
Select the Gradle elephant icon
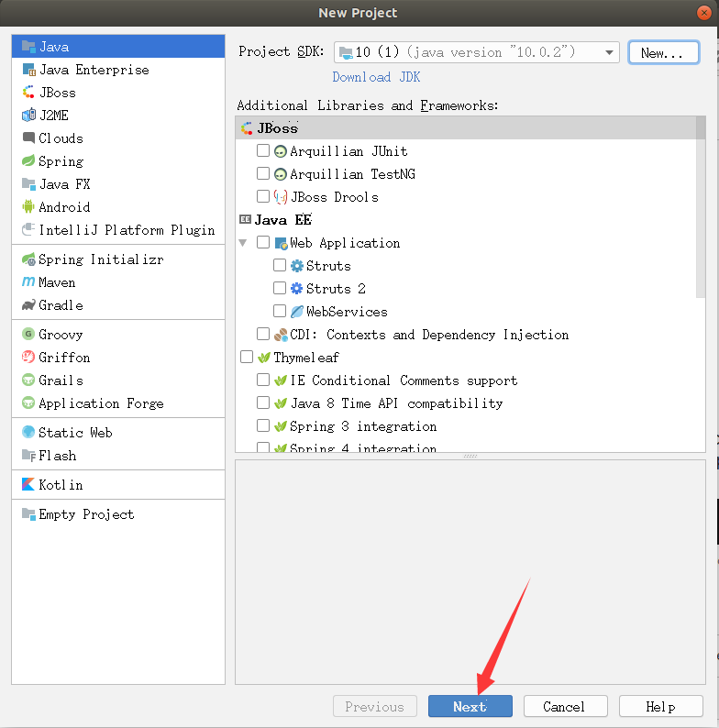coord(28,305)
